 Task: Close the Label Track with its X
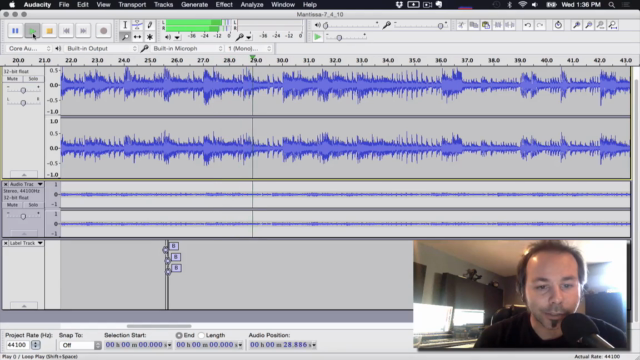(6, 243)
